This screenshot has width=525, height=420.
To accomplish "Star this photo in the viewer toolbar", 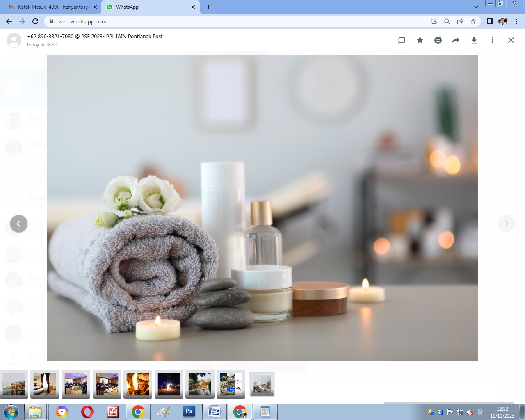I will click(x=420, y=40).
